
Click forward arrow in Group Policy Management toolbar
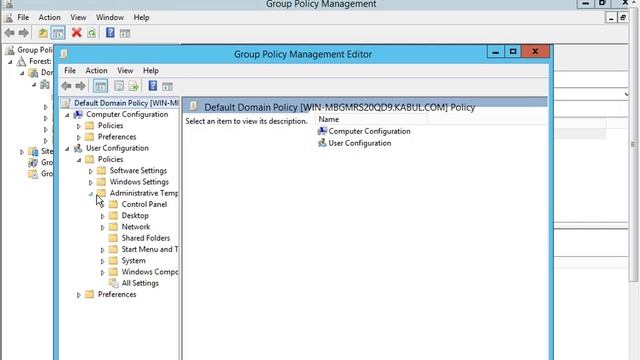24,33
